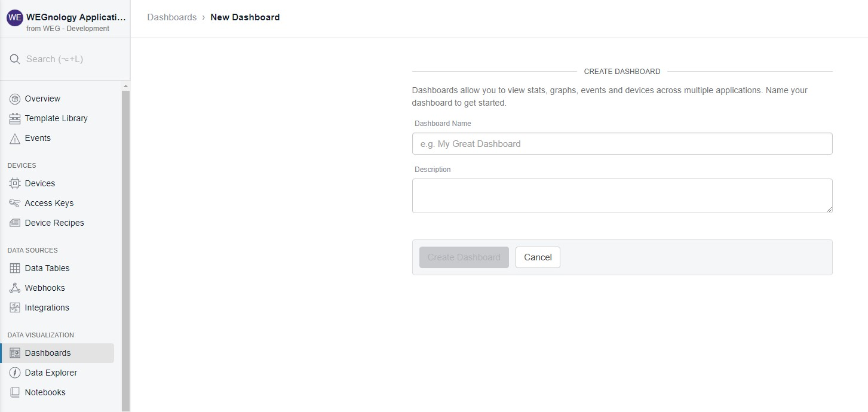The width and height of the screenshot is (868, 412).
Task: Click the Devices chip icon
Action: click(x=15, y=183)
